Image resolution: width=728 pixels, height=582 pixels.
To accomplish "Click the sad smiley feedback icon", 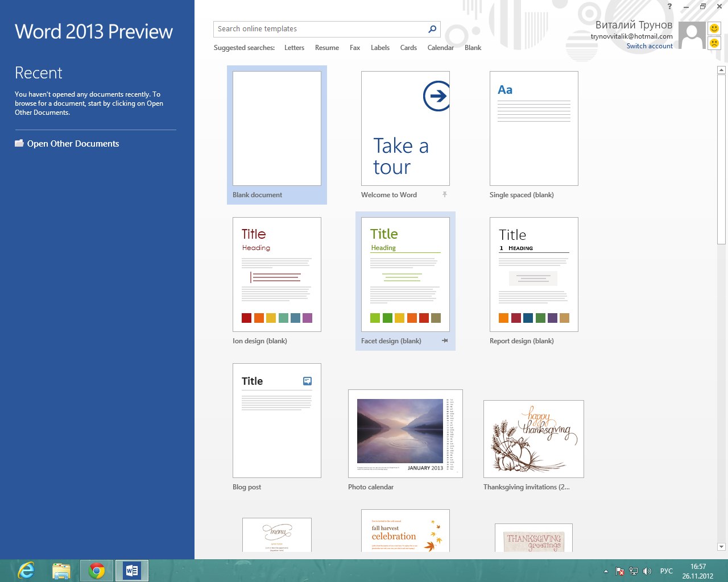I will (714, 43).
